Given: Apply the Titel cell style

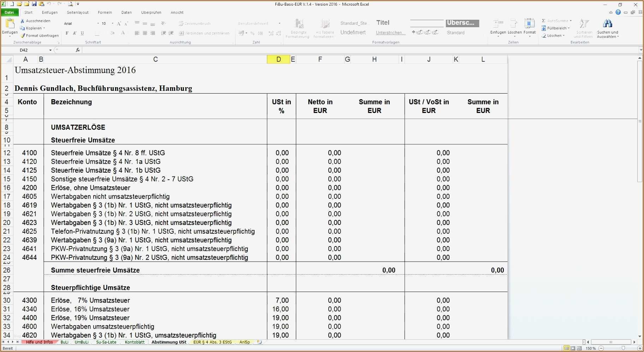Looking at the screenshot, I should tap(383, 23).
